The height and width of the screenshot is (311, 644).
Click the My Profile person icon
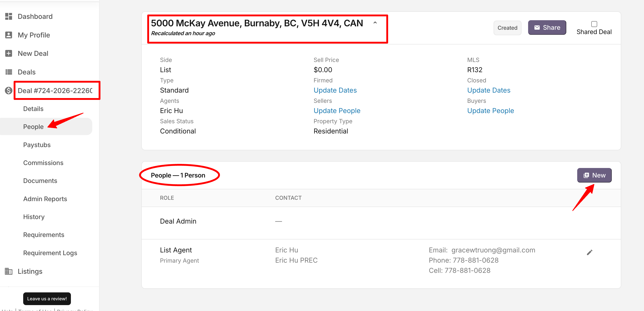pos(8,35)
